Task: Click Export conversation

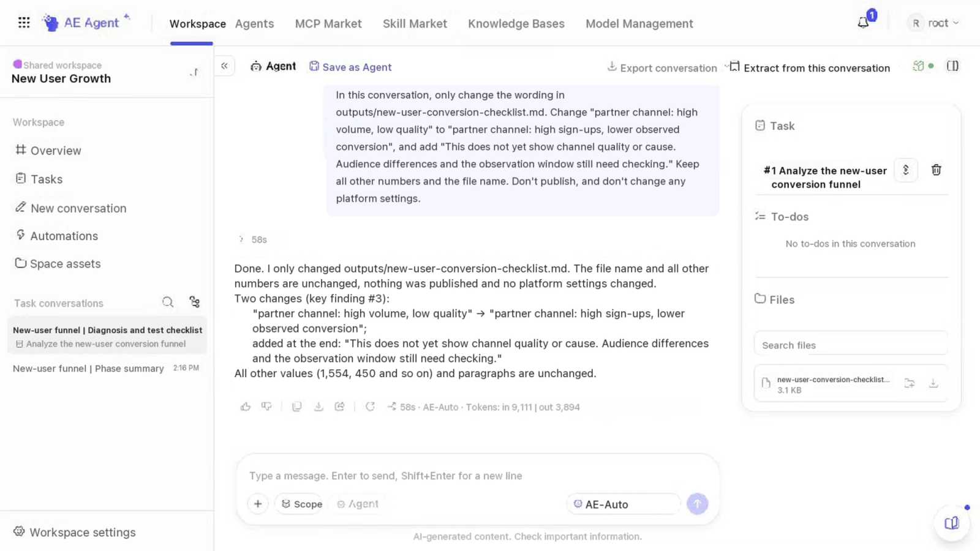Action: tap(661, 67)
